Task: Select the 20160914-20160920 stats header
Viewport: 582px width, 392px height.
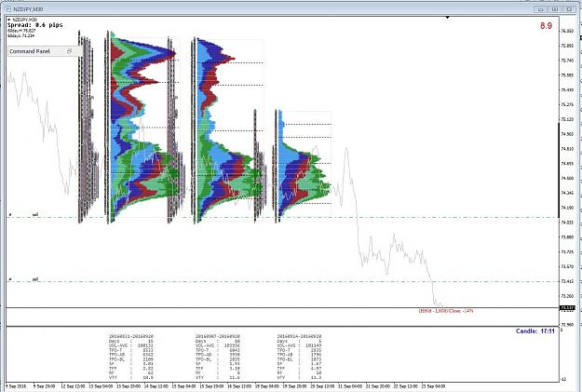Action: (x=299, y=336)
